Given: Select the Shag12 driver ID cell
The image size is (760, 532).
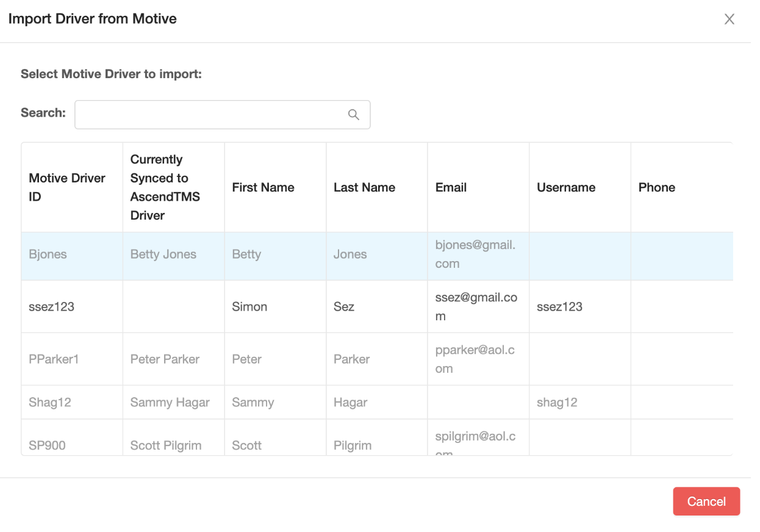Looking at the screenshot, I should tap(72, 403).
